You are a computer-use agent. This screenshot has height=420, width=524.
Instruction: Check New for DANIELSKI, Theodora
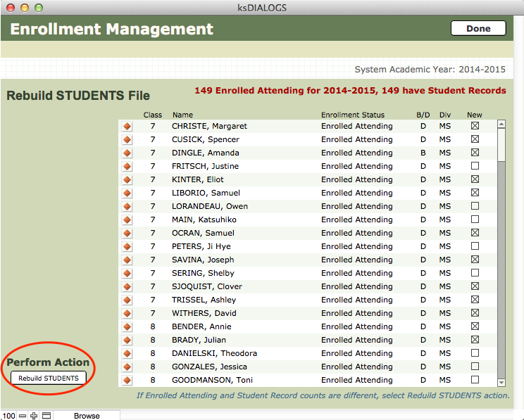point(475,353)
